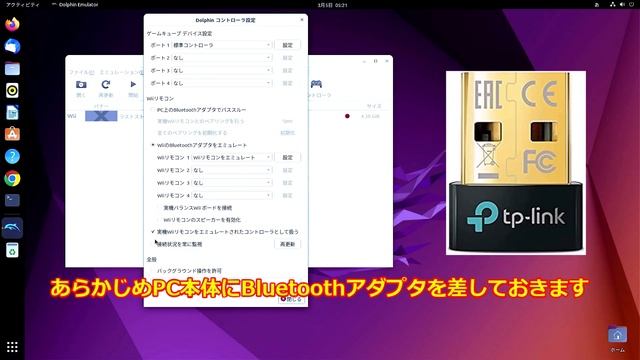640x360 pixels.
Task: Open the ポート2 device dropdown
Action: tap(222, 58)
